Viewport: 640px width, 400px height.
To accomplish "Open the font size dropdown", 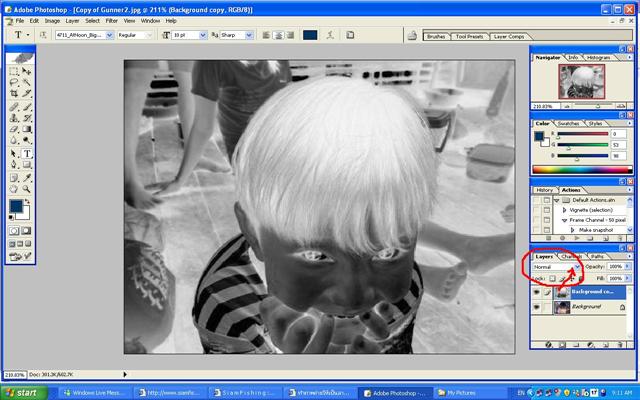I will [203, 35].
